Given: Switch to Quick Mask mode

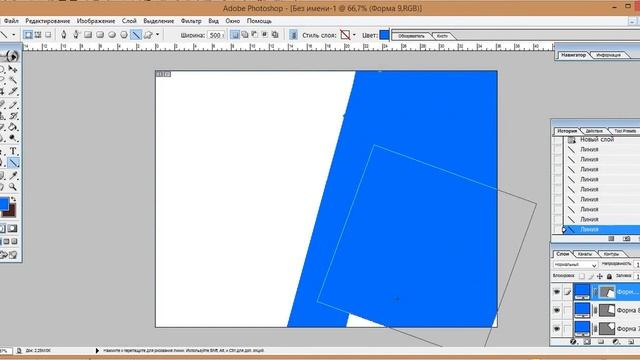Looking at the screenshot, I should 13,229.
